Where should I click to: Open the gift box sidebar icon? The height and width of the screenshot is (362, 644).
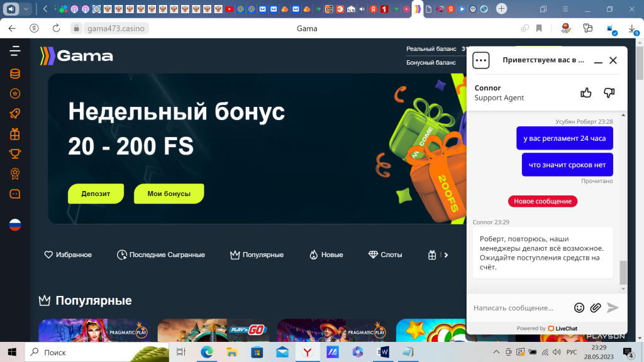click(x=15, y=134)
